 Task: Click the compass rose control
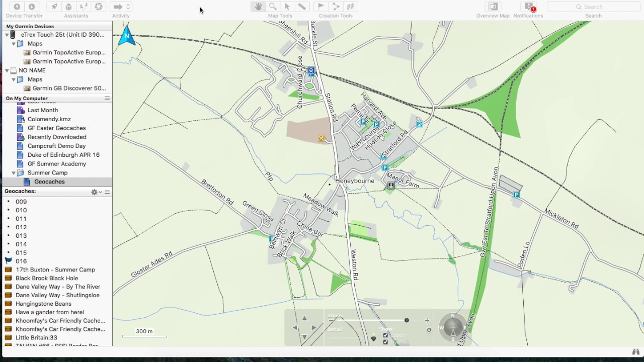tap(453, 328)
